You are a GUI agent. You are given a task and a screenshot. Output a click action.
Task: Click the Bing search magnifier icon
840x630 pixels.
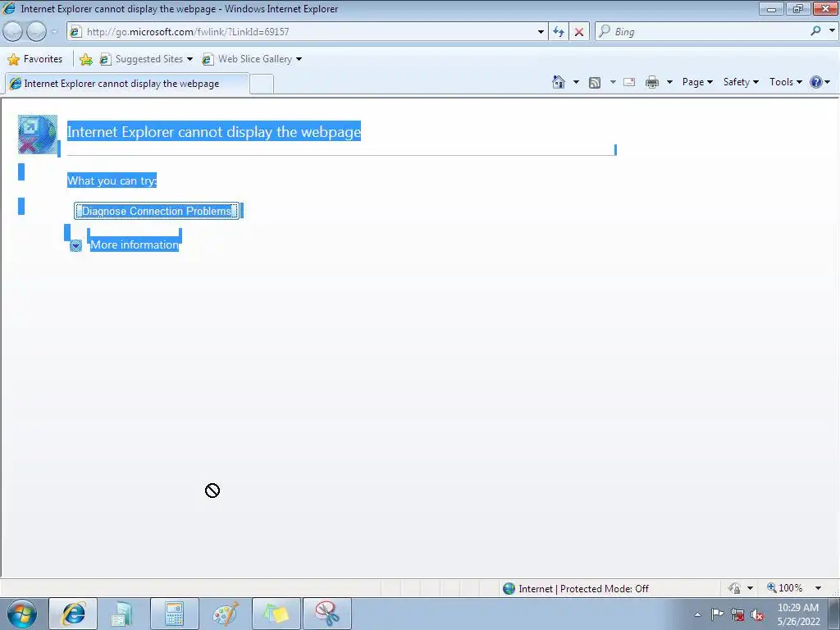(816, 31)
